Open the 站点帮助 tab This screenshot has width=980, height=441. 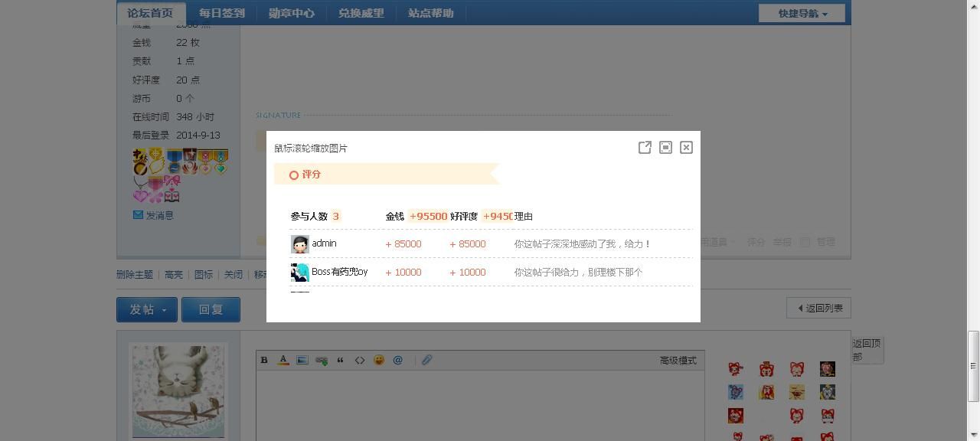(431, 13)
